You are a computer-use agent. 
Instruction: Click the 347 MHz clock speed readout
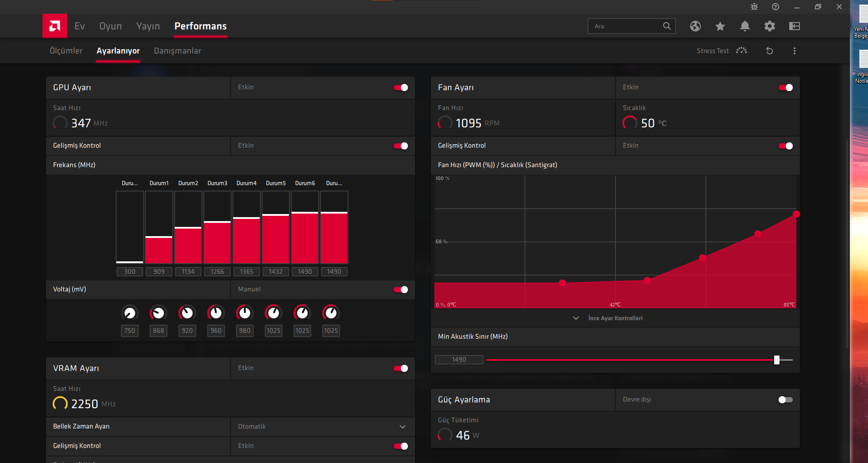coord(81,123)
